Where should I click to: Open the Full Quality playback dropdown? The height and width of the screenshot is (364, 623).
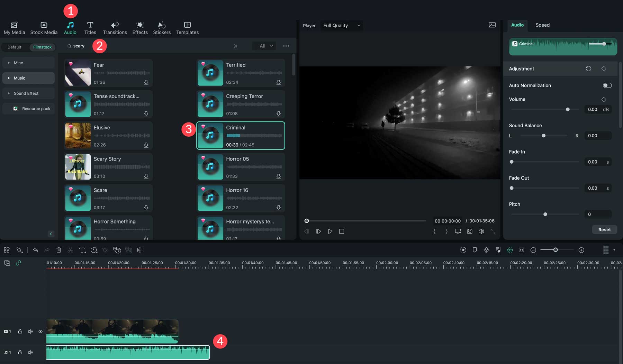341,25
